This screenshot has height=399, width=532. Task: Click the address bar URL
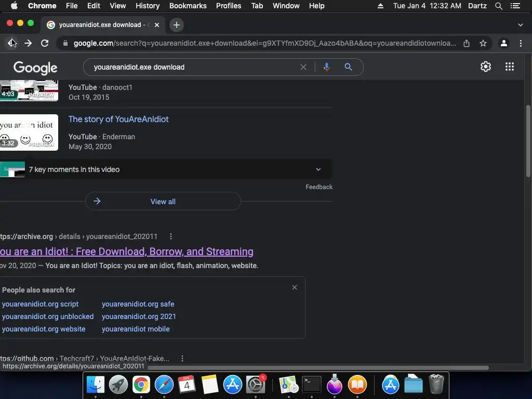[x=264, y=43]
